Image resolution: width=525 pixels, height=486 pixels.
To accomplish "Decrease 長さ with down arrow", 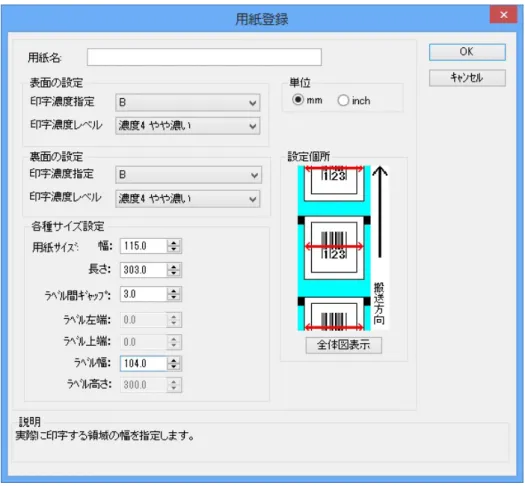I will click(174, 273).
